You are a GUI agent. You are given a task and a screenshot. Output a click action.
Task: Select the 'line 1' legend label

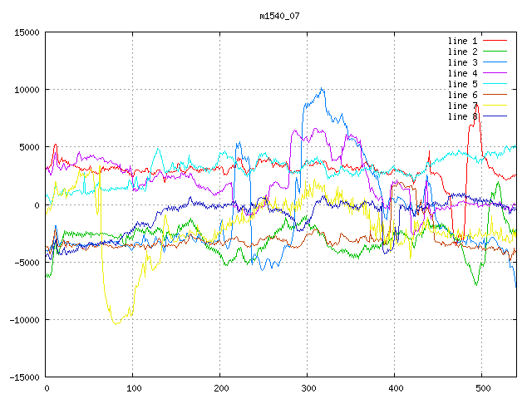point(462,41)
